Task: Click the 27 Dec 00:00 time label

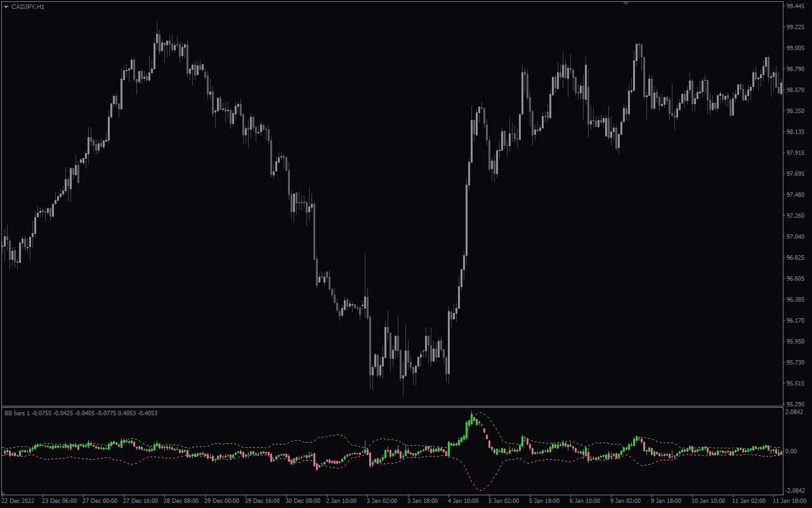Action: coord(100,501)
